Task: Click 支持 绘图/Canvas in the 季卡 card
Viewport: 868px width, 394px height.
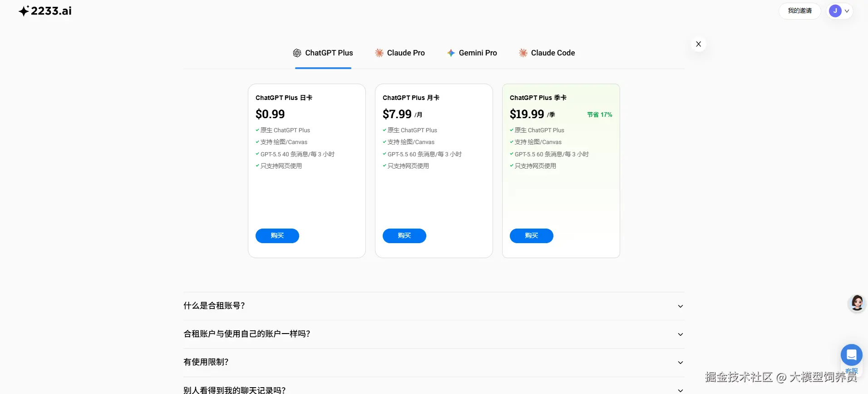Action: [538, 142]
